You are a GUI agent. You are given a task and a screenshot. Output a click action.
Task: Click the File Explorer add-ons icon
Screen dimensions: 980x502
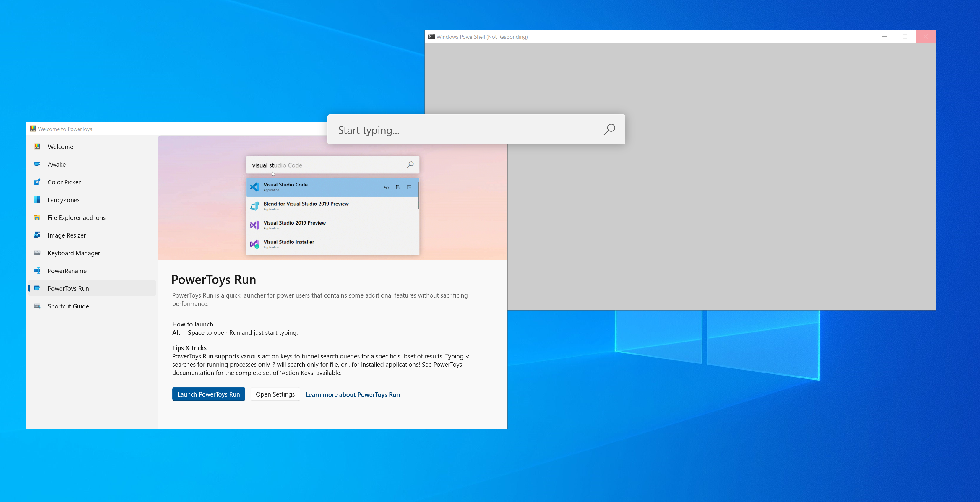coord(37,217)
